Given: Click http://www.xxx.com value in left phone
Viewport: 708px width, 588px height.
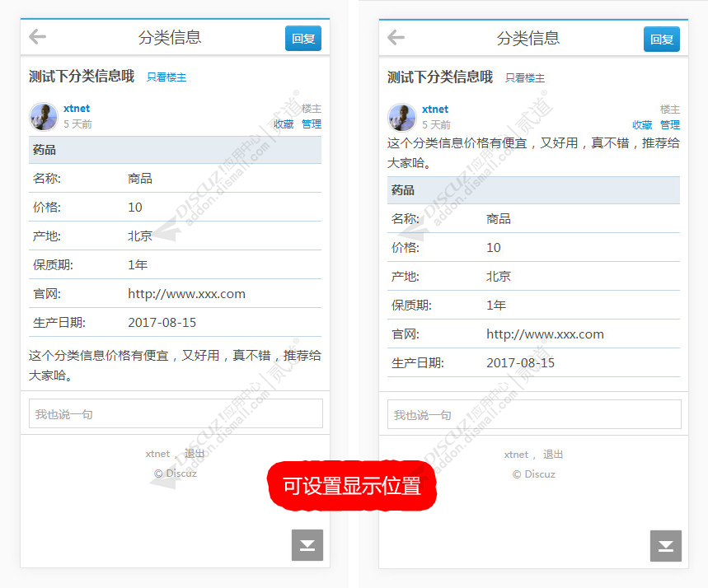Looking at the screenshot, I should coord(186,294).
